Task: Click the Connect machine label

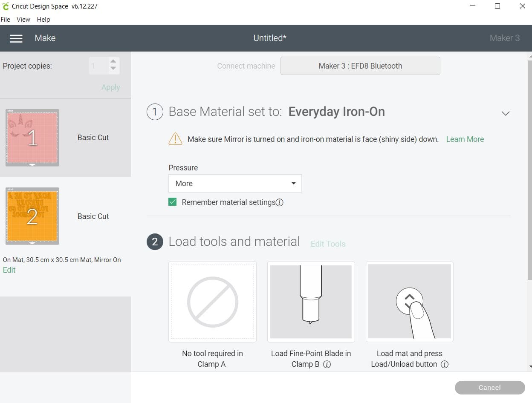Action: pyautogui.click(x=246, y=66)
